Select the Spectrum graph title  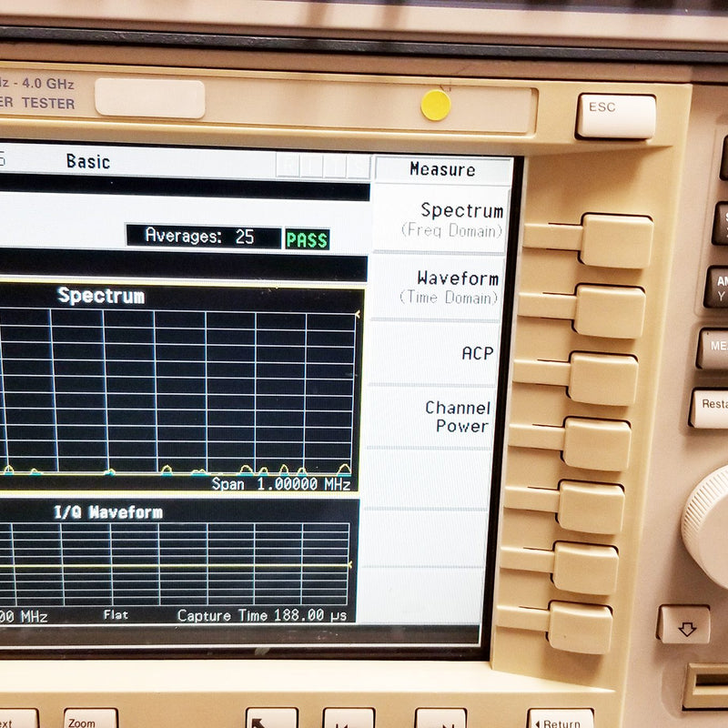(x=101, y=296)
